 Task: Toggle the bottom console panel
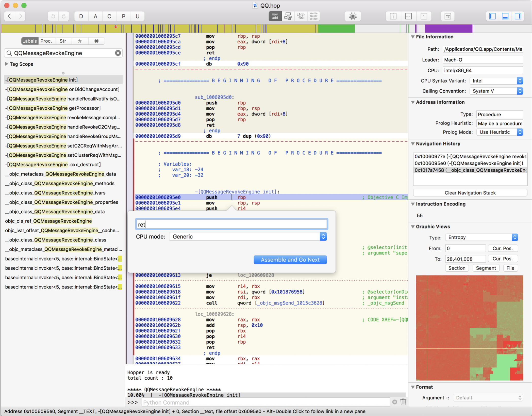(x=505, y=16)
